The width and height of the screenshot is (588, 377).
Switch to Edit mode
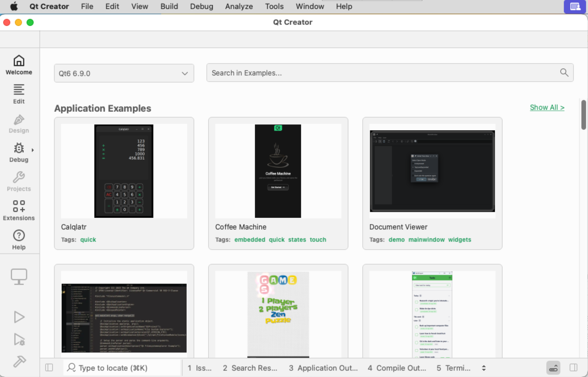coord(19,94)
